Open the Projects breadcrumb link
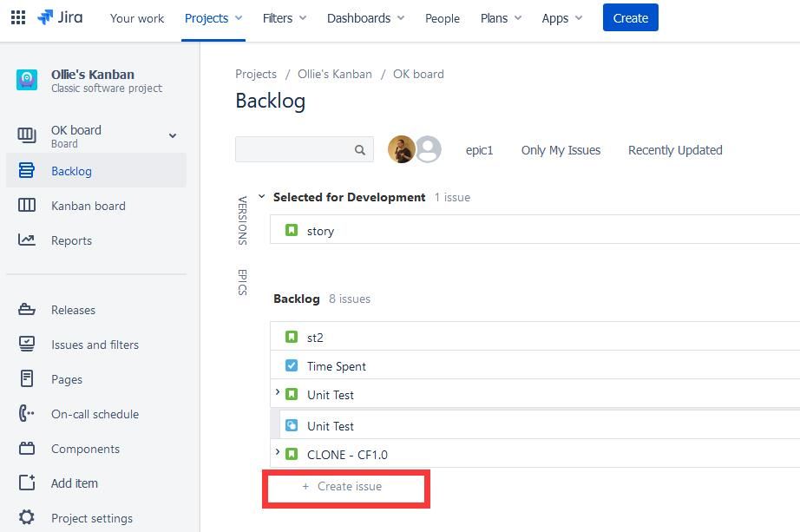800x532 pixels. point(256,74)
